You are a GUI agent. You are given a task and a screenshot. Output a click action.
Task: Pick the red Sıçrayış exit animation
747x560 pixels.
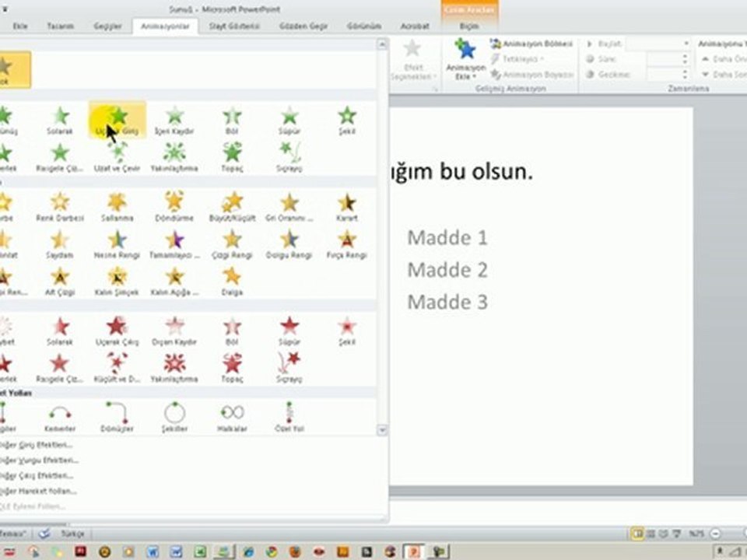coord(289,368)
